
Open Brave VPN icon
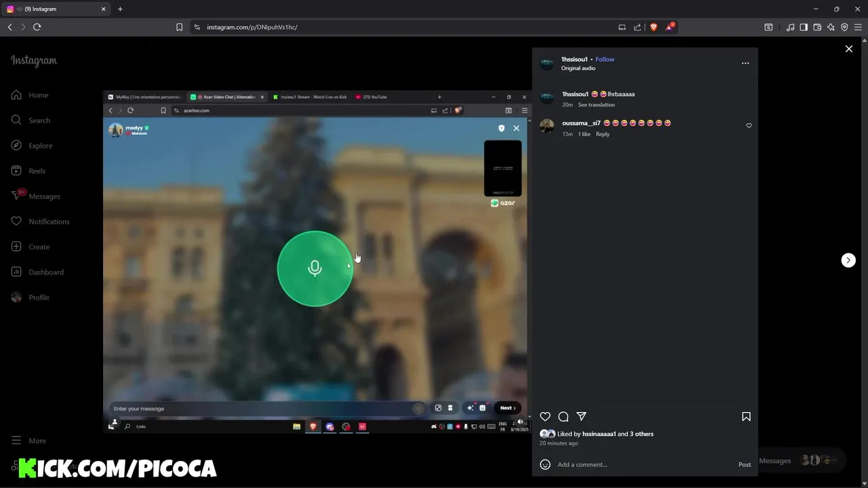(x=844, y=27)
